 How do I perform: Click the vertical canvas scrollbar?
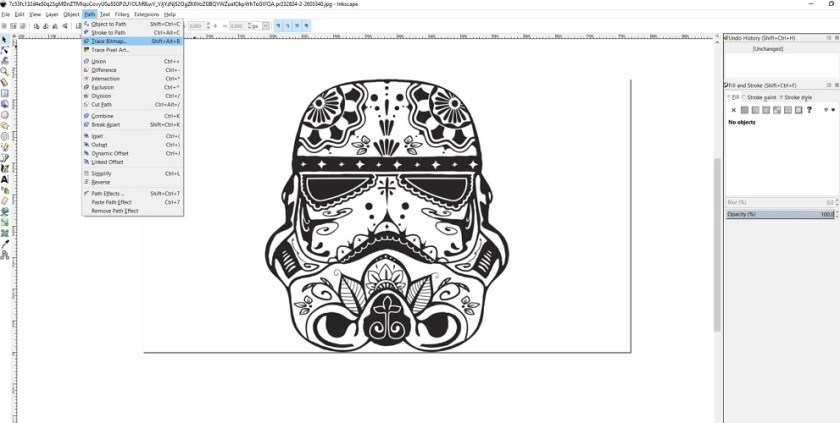[716, 200]
